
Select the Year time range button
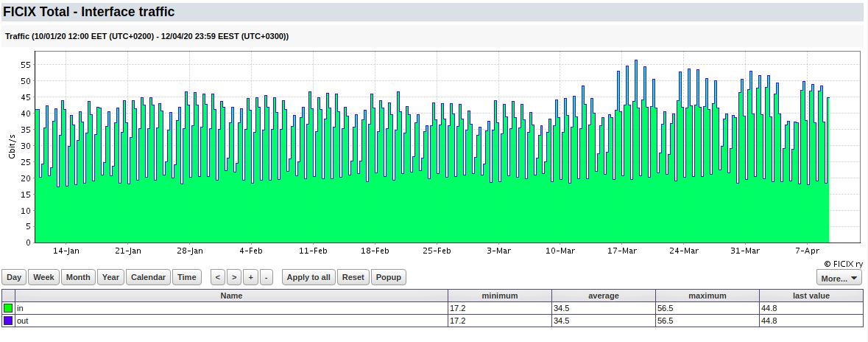pos(110,277)
